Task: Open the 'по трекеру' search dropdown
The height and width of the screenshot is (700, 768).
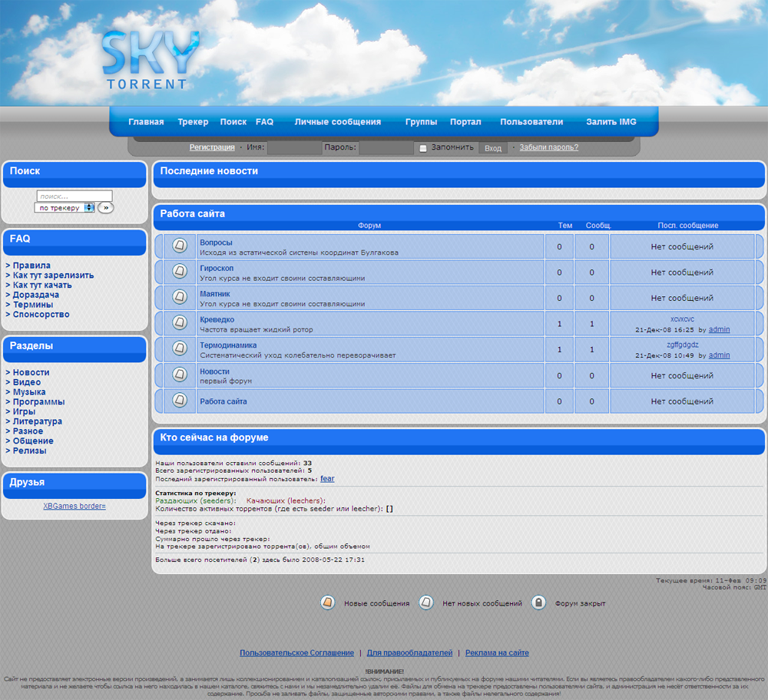Action: (65, 207)
